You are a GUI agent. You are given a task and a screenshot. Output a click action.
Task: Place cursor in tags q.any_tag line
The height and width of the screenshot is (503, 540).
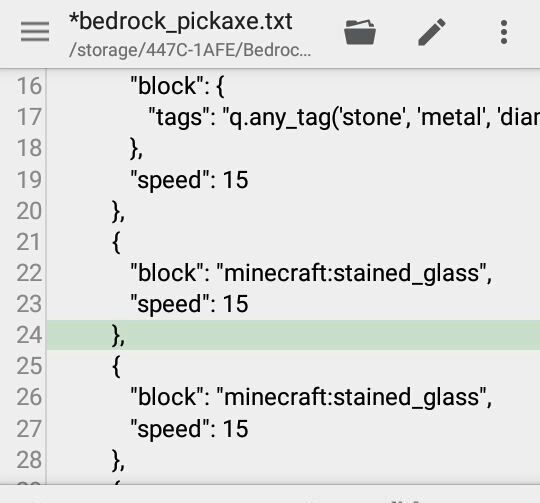click(x=344, y=117)
